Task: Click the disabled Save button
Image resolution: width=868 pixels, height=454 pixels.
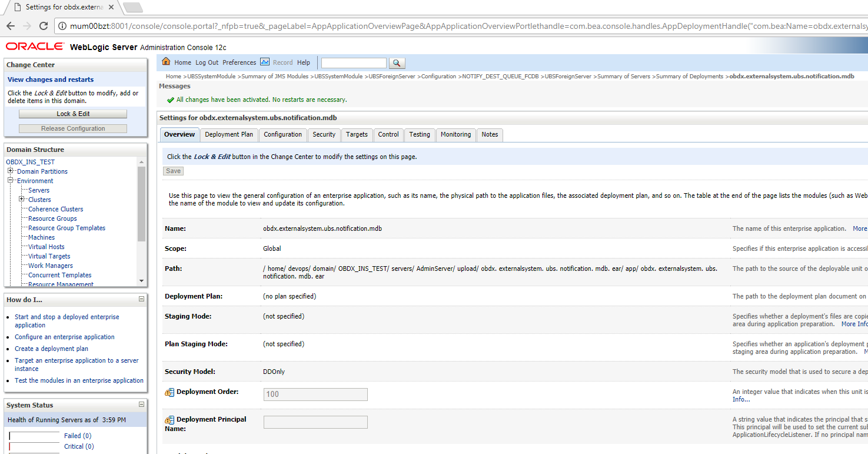Action: tap(174, 171)
